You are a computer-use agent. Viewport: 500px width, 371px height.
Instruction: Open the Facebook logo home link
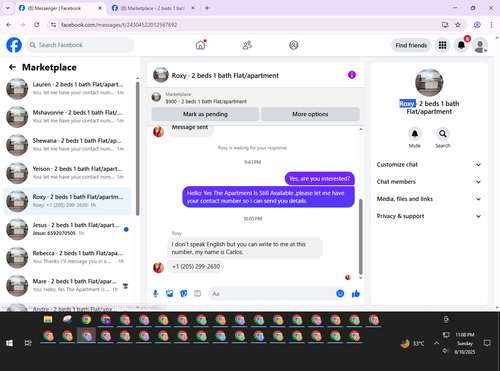(14, 45)
